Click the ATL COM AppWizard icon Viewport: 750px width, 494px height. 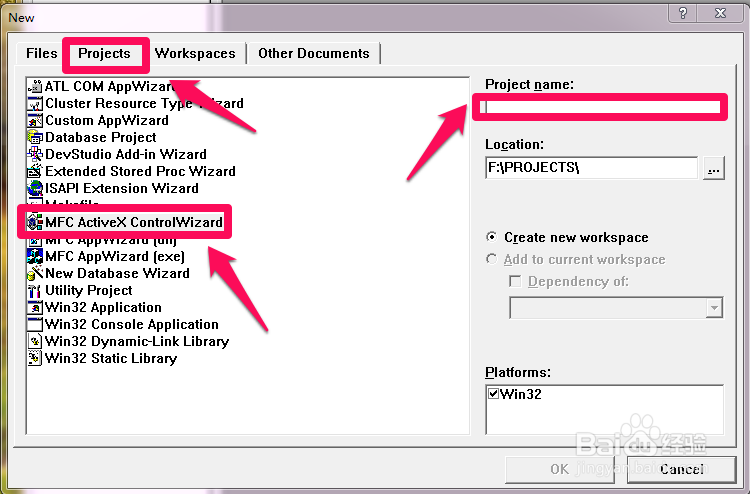click(35, 87)
